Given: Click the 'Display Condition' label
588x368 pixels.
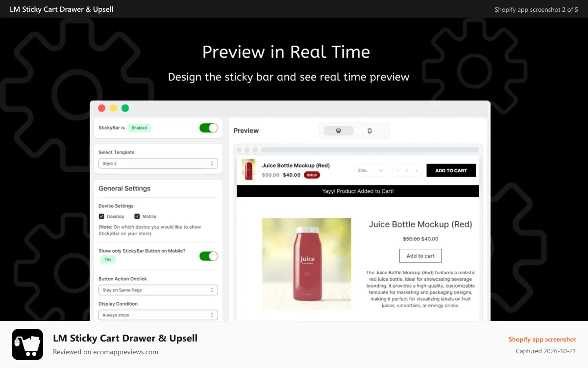Looking at the screenshot, I should [118, 304].
